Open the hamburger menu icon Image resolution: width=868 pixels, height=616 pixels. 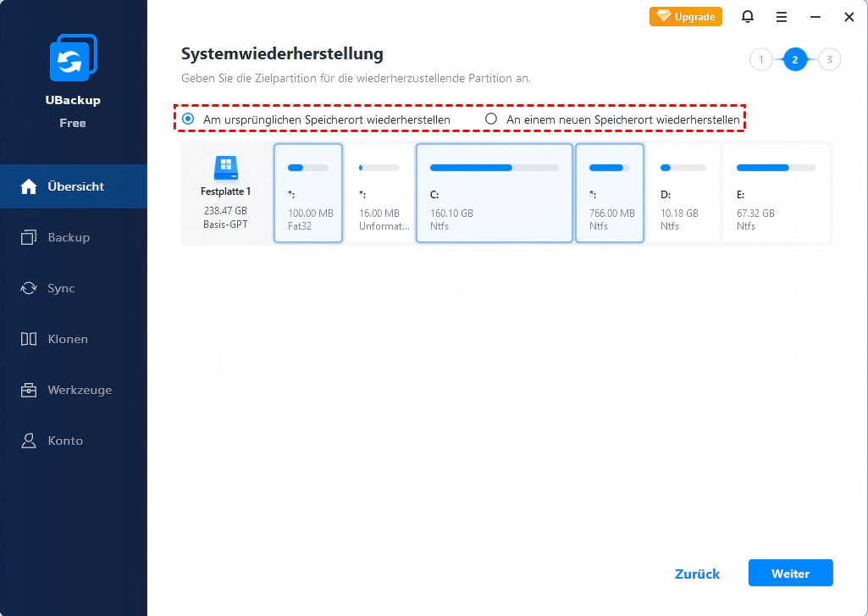coord(782,16)
